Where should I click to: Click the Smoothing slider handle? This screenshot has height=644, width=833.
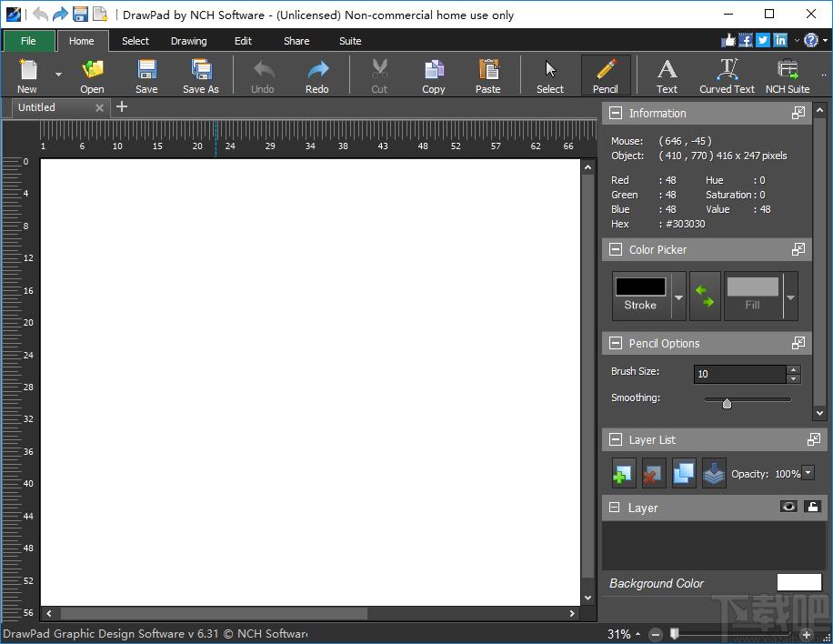tap(727, 403)
